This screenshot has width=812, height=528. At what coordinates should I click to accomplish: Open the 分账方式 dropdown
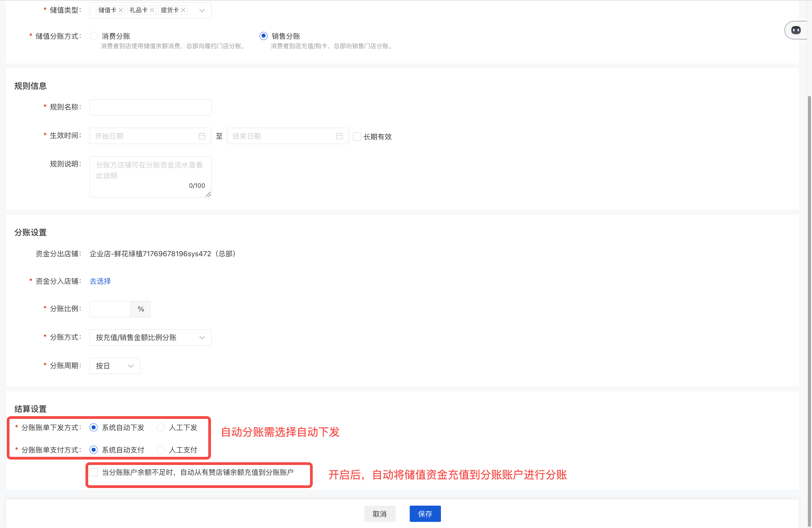tap(150, 338)
